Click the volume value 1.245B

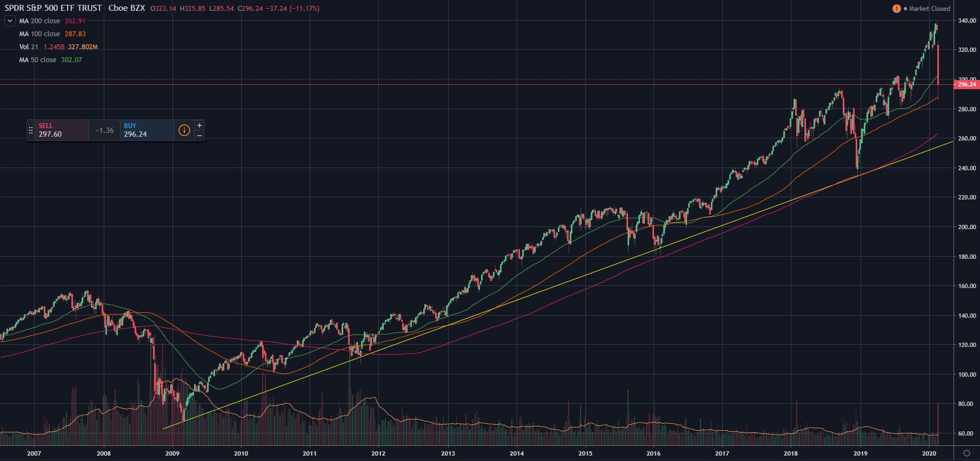[x=54, y=47]
